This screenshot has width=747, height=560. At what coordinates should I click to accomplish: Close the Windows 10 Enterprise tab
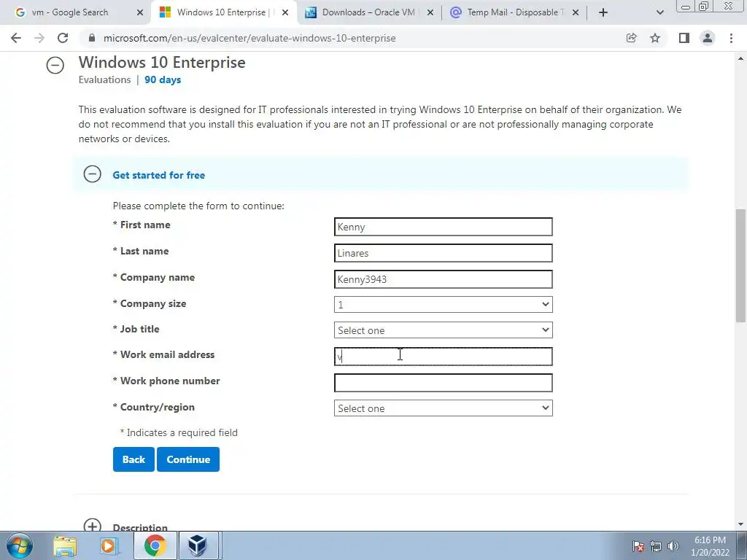coord(285,12)
